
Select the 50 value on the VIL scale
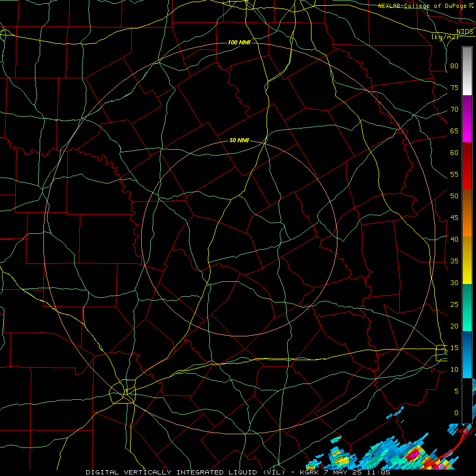454,196
